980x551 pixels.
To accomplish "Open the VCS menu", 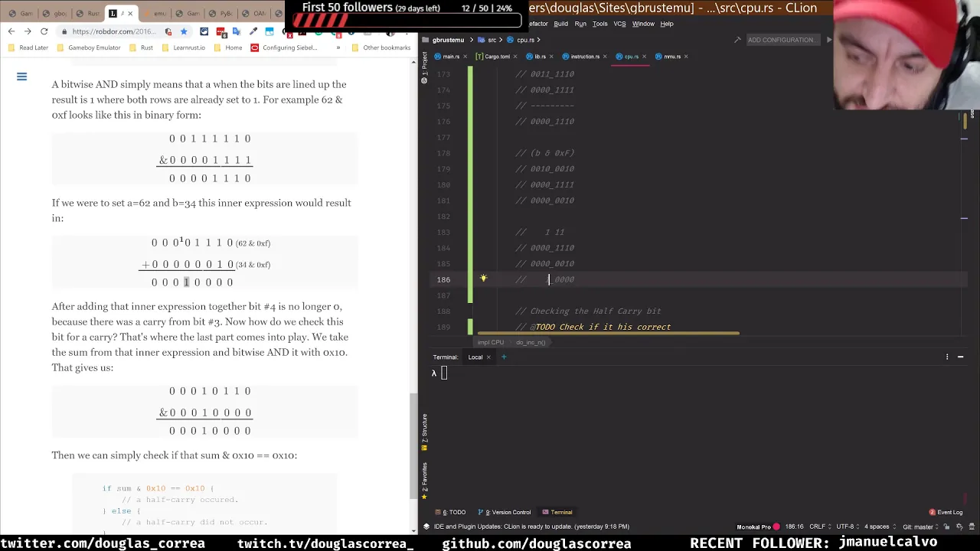I will (x=619, y=24).
